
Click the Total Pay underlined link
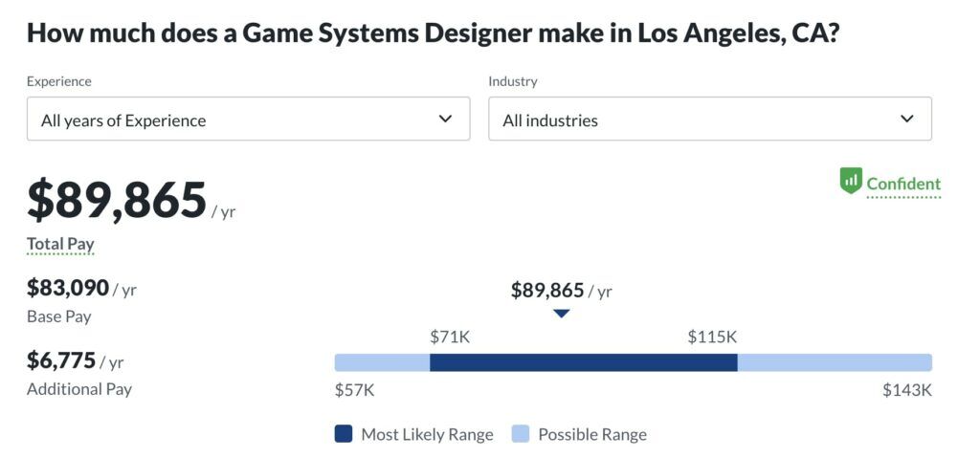pyautogui.click(x=60, y=244)
